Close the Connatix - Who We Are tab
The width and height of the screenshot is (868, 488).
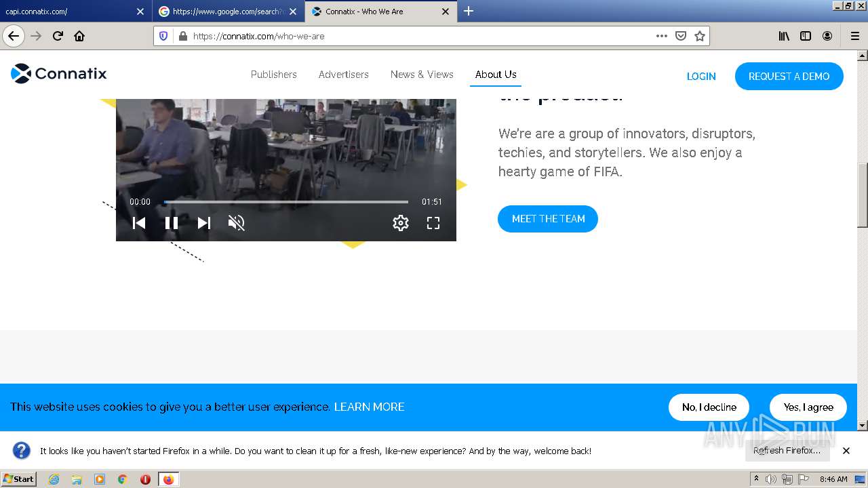(x=446, y=12)
